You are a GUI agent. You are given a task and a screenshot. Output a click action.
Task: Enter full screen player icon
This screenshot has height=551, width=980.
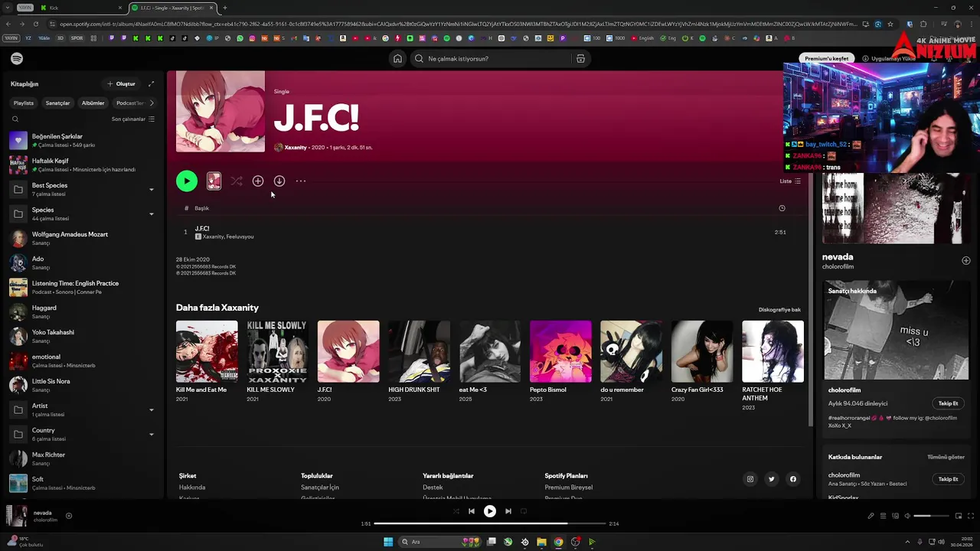click(x=969, y=516)
